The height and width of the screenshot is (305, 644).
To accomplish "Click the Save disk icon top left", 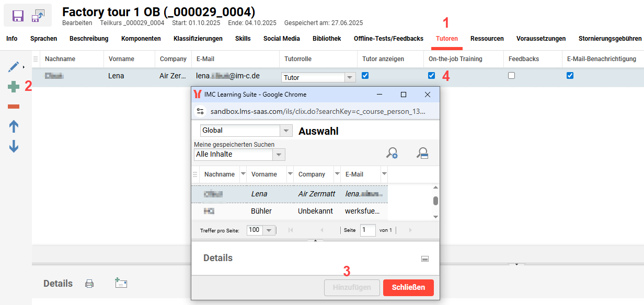I will (x=17, y=16).
